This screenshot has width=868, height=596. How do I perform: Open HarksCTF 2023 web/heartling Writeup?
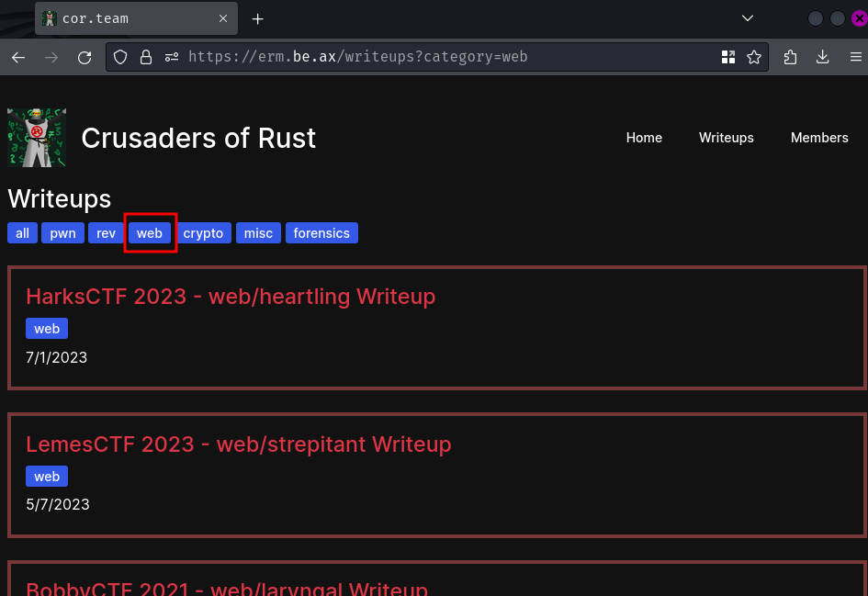(x=231, y=297)
